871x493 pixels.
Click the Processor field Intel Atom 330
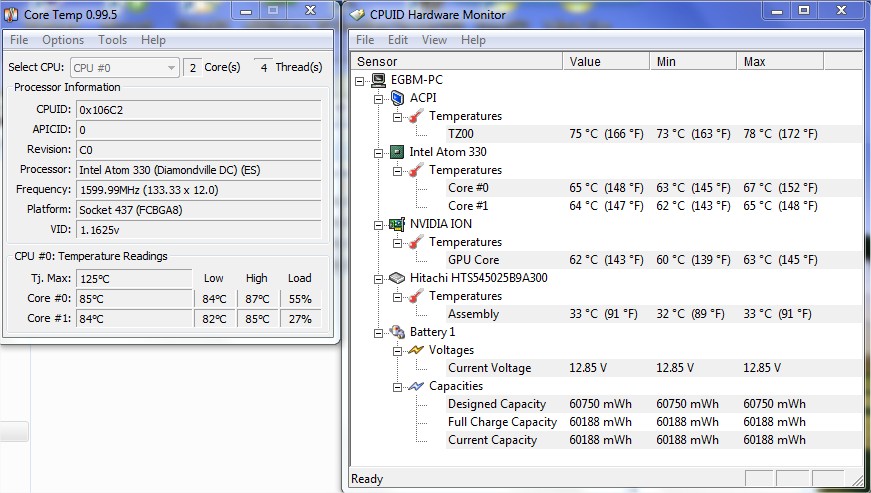tap(198, 170)
